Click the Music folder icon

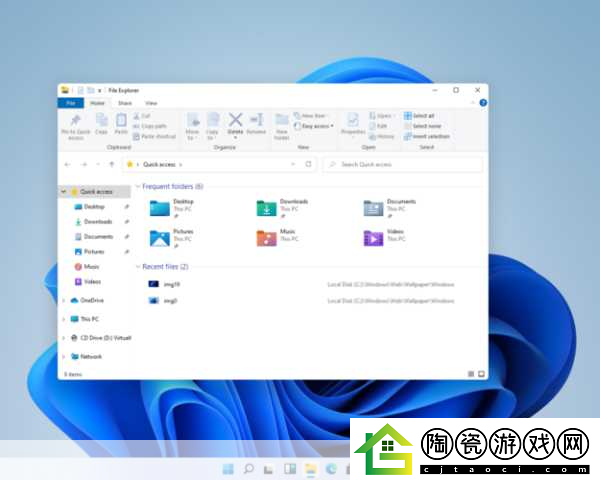(266, 238)
